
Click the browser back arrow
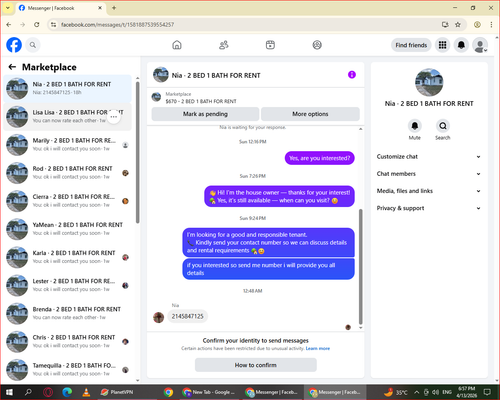coord(9,24)
